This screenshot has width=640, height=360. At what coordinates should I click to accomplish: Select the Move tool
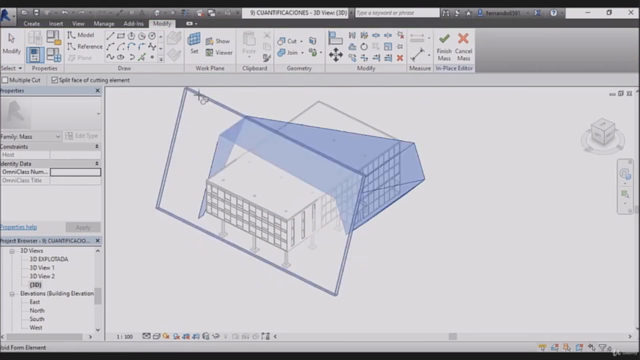coord(336,55)
